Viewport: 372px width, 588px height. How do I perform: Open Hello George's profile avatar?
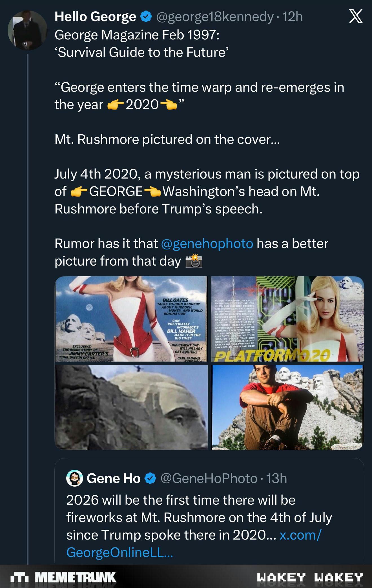(x=27, y=30)
